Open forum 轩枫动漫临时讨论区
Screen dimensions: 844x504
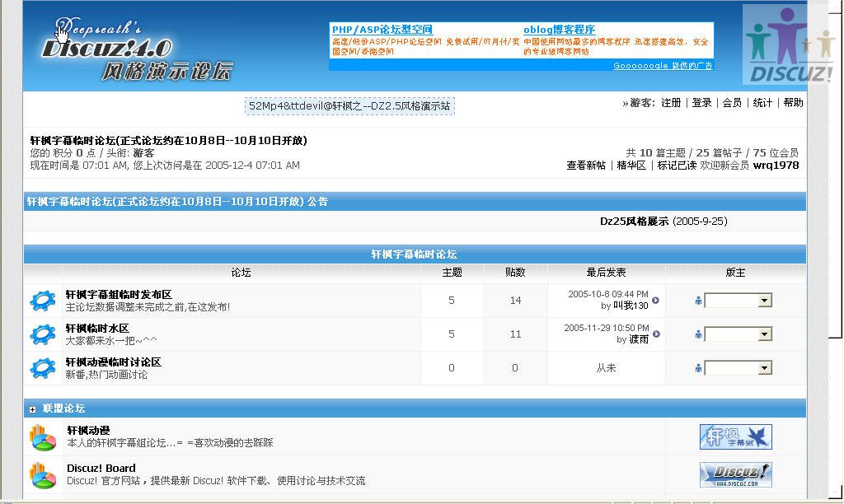(x=113, y=362)
